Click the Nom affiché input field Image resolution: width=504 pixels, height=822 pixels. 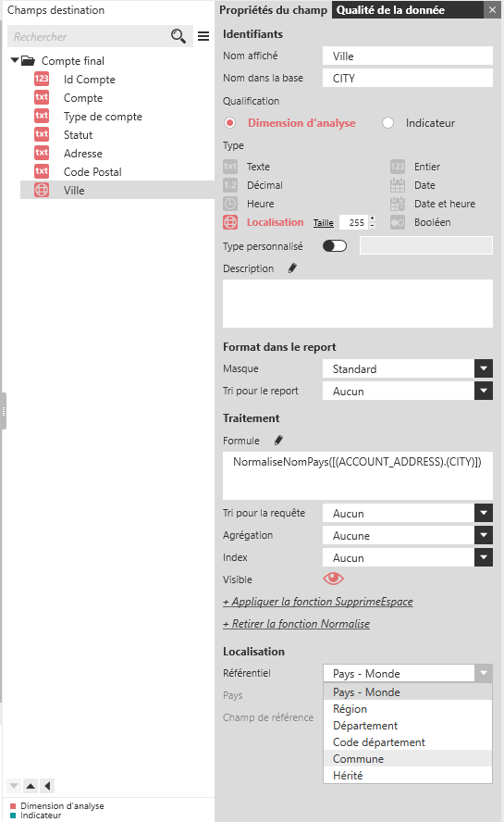tap(408, 56)
